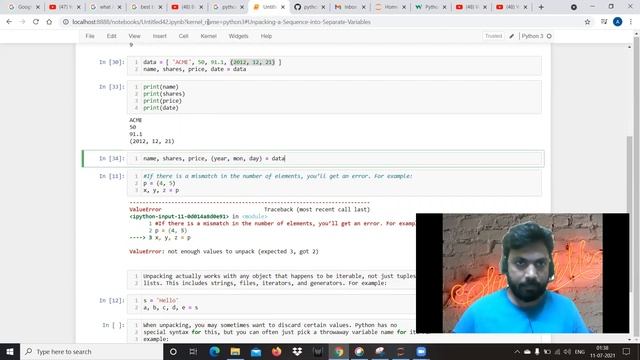
Task: Switch to Chrome in taskbar
Action: [338, 351]
